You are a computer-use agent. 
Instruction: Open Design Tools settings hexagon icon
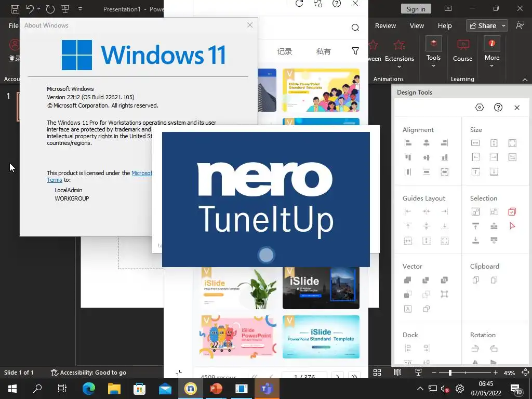tap(480, 107)
